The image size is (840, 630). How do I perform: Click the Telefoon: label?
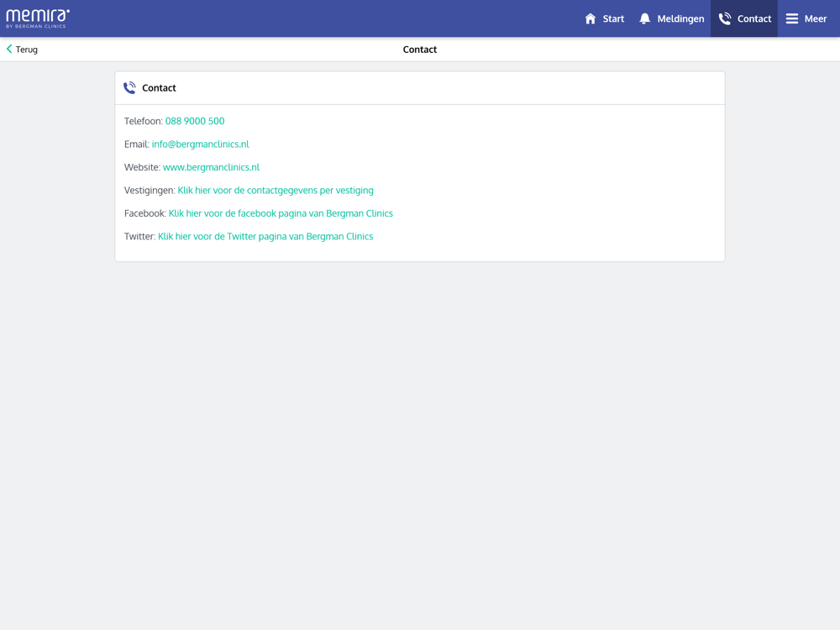click(x=144, y=121)
